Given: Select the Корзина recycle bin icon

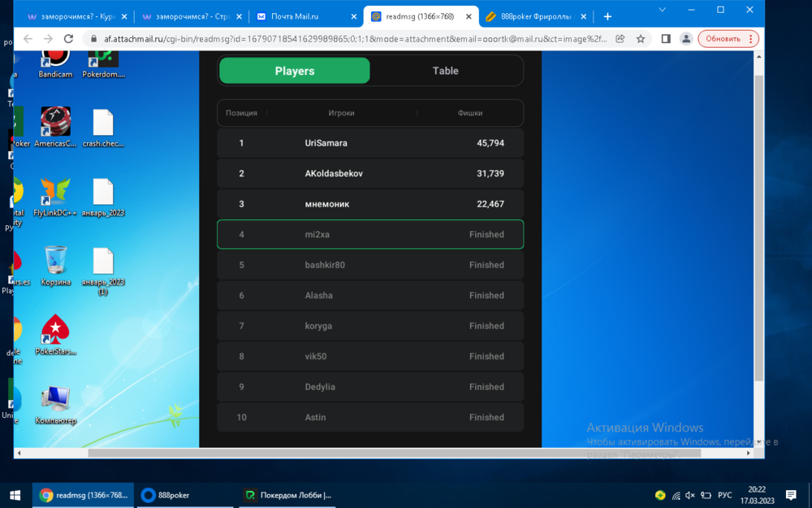Looking at the screenshot, I should [55, 262].
